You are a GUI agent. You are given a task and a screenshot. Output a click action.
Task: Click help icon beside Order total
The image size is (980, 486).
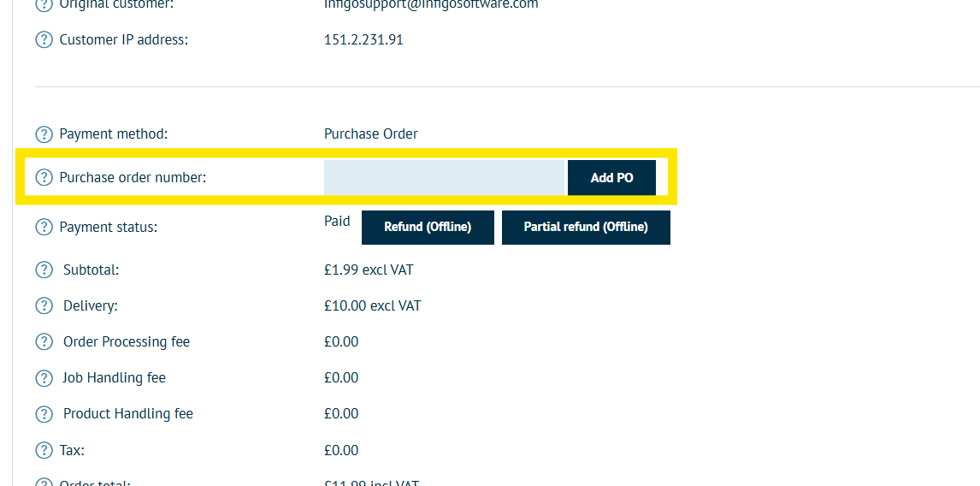tap(44, 483)
